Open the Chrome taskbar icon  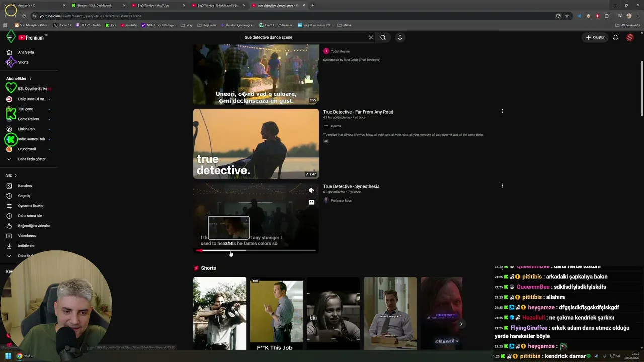(x=19, y=356)
